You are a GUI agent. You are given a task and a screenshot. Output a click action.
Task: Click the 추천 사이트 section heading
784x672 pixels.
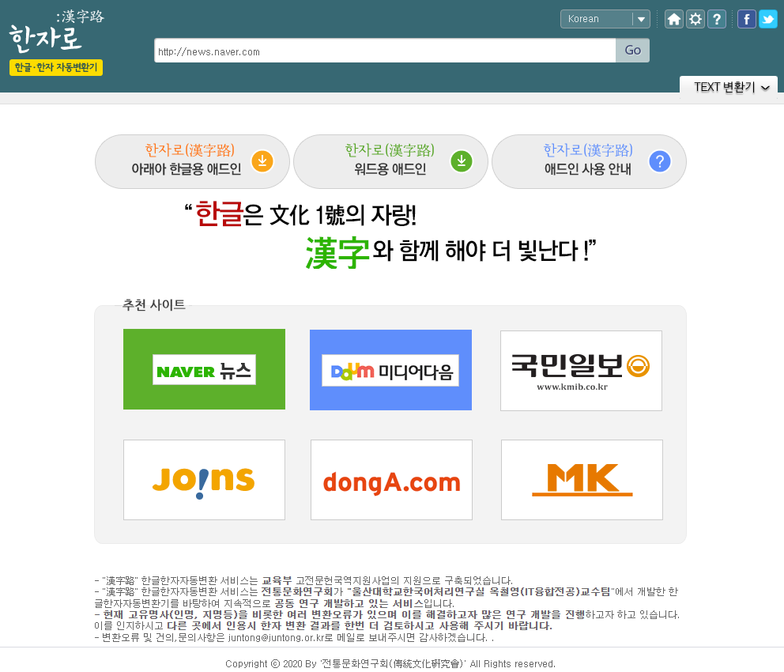[x=154, y=304]
